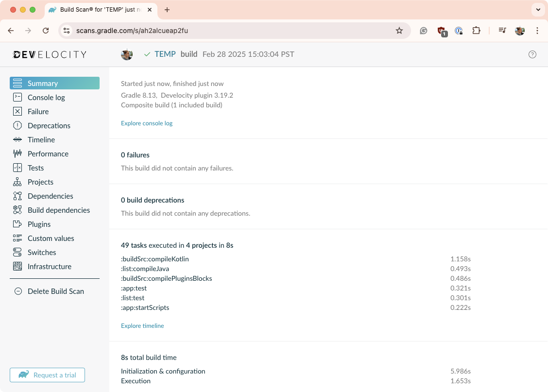The width and height of the screenshot is (548, 392).
Task: Go to Build dependencies section
Action: (x=58, y=210)
